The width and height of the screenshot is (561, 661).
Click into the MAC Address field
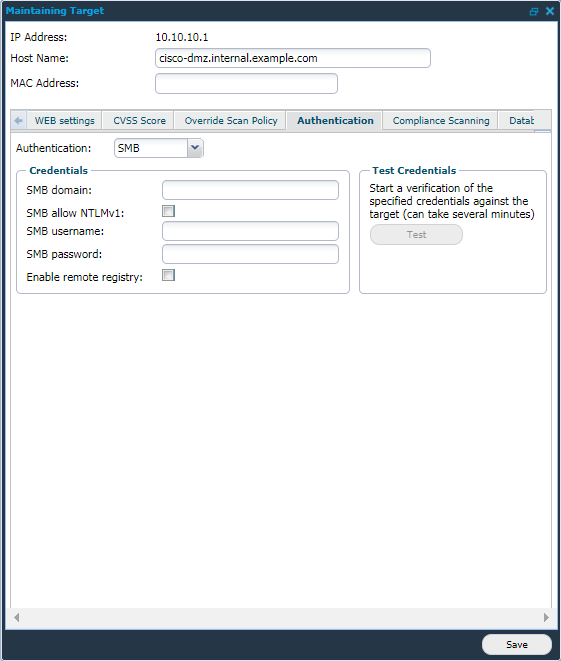[x=247, y=83]
